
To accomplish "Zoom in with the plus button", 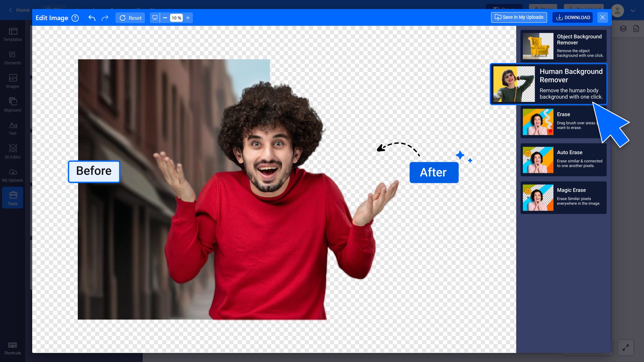I will 188,18.
